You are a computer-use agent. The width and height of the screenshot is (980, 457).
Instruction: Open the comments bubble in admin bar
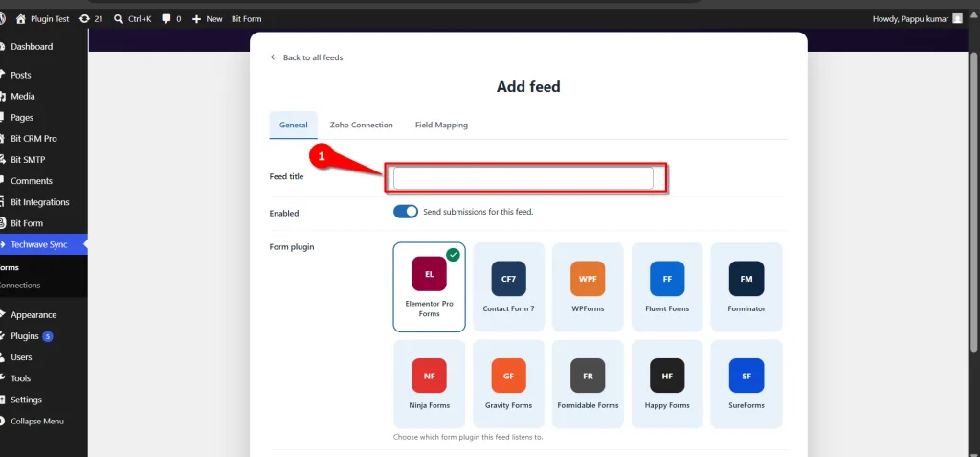171,19
